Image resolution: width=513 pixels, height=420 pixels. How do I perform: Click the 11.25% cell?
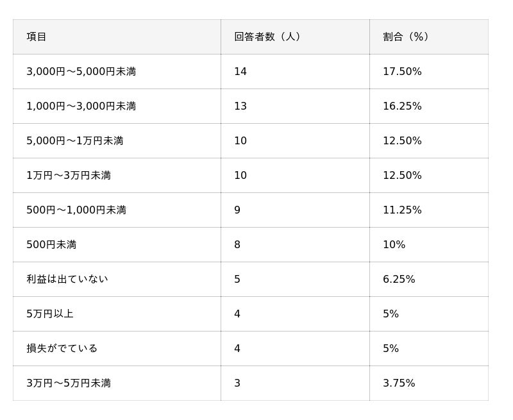click(402, 210)
